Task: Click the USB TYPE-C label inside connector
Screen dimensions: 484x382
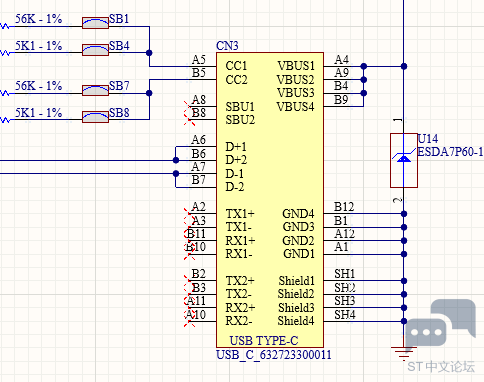Action: click(264, 341)
